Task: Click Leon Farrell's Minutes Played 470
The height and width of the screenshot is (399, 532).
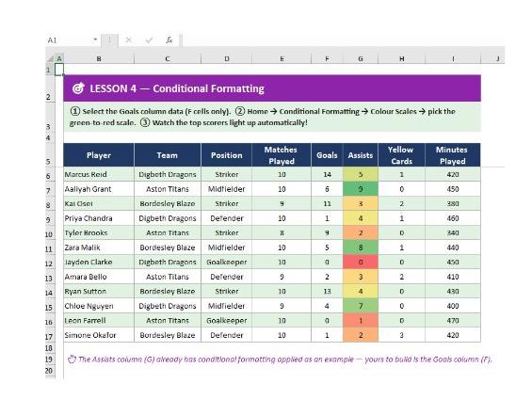Action: pyautogui.click(x=453, y=320)
